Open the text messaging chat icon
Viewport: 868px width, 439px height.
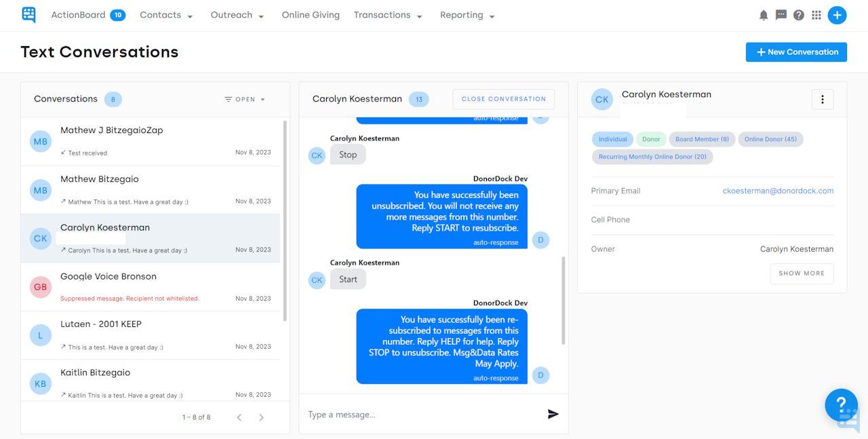click(781, 14)
